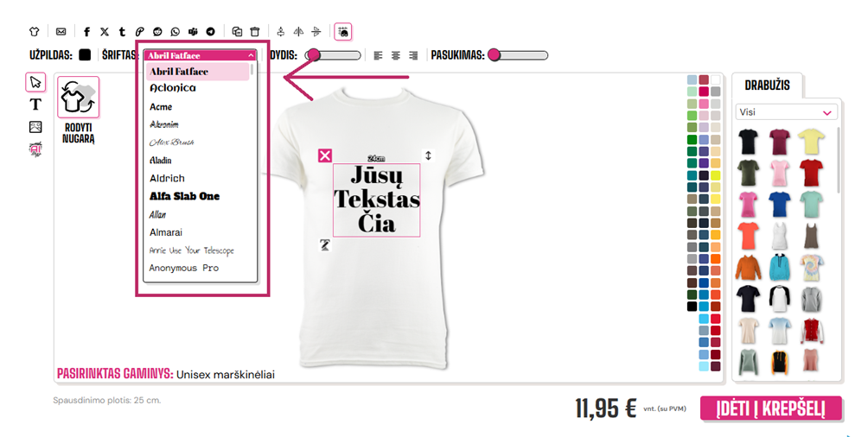868x437 pixels.
Task: Send the design by email icon
Action: point(61,32)
